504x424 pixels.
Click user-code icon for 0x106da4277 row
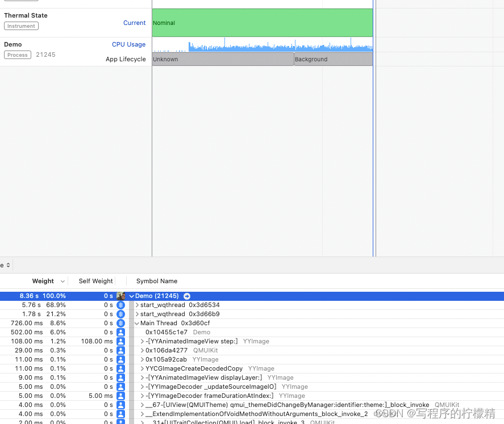point(121,351)
